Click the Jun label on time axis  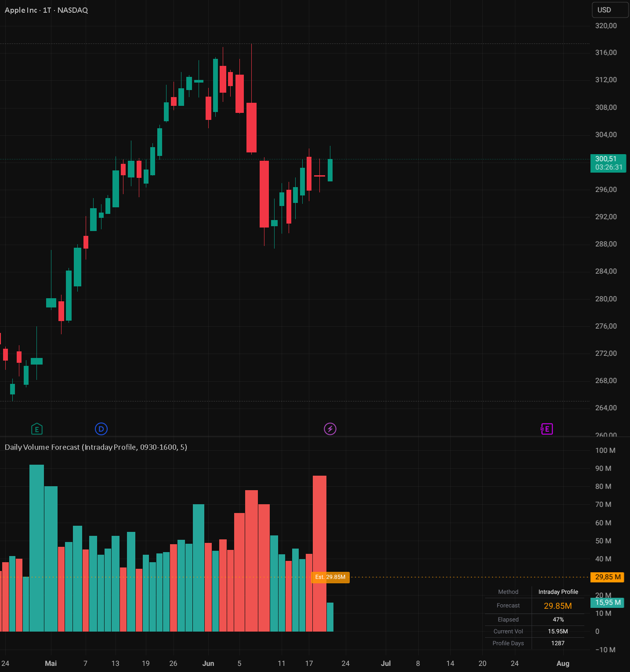(x=208, y=663)
